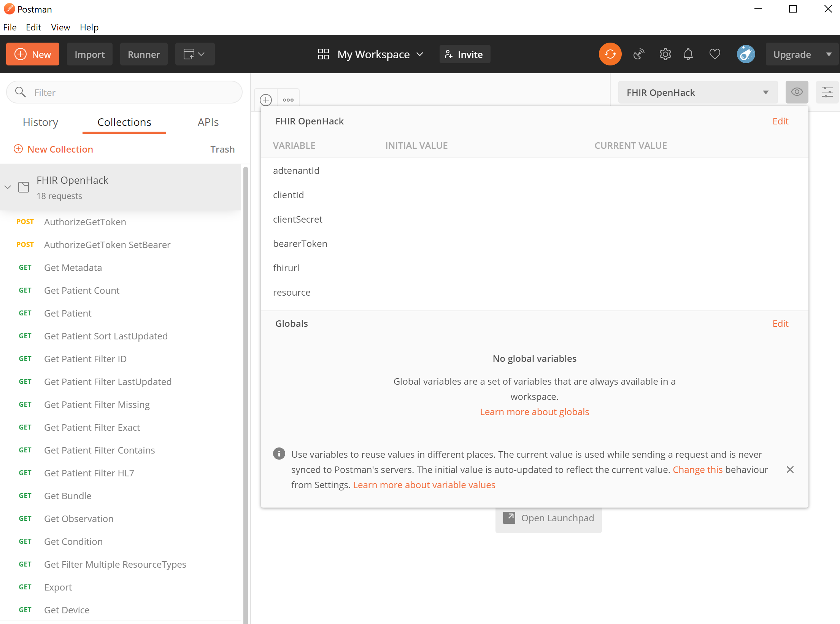Open Learn more about globals link
The image size is (840, 624).
pos(534,412)
